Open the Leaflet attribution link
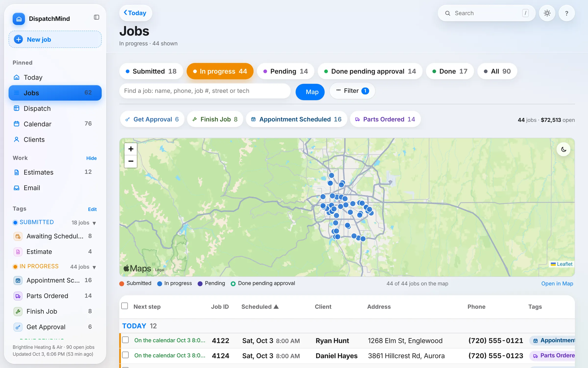This screenshot has width=588, height=368. pyautogui.click(x=562, y=264)
